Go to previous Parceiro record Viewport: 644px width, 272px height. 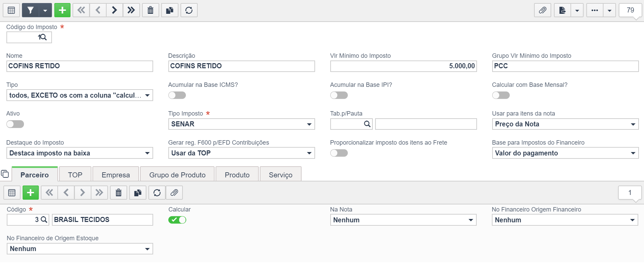(66, 193)
